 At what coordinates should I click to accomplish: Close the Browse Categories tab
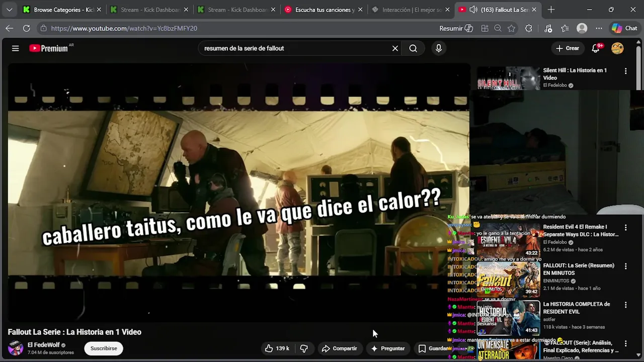point(99,10)
